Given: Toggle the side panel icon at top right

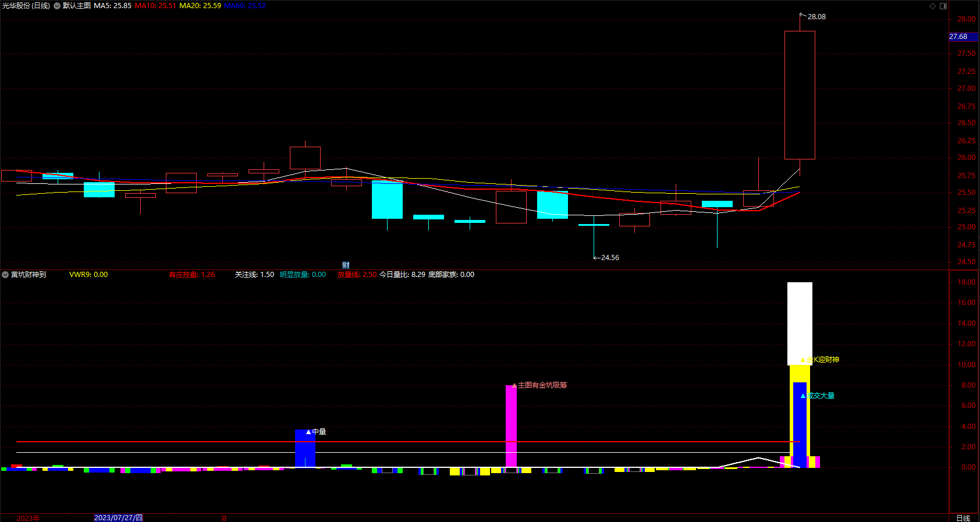Looking at the screenshot, I should [943, 6].
